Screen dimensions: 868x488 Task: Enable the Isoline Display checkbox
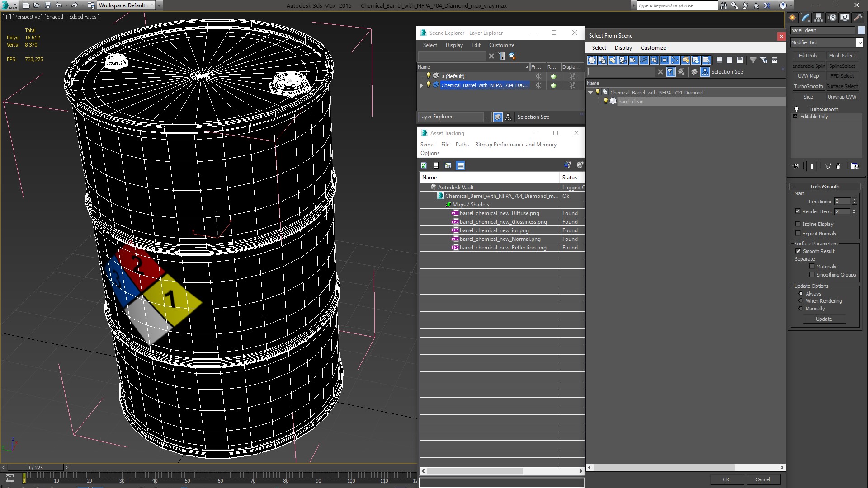[798, 224]
